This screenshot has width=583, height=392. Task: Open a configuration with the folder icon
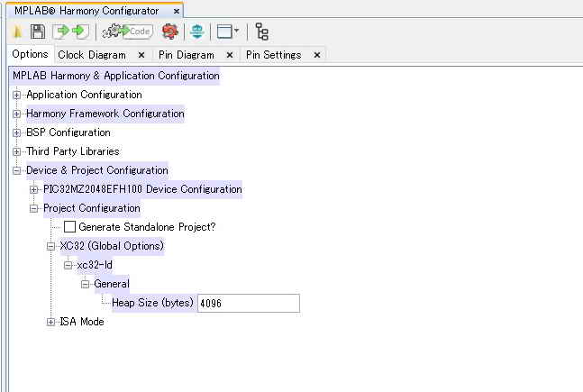[x=17, y=32]
